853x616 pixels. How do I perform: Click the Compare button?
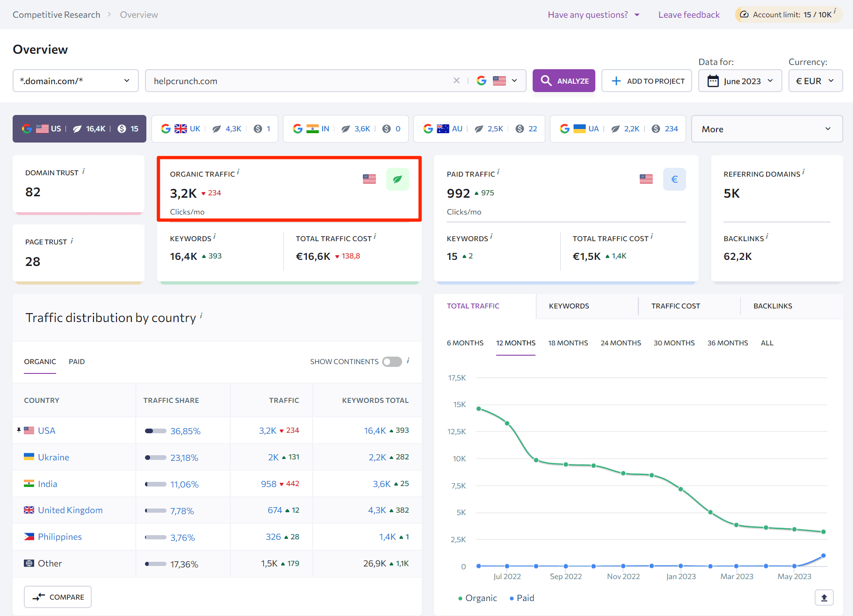pos(58,597)
